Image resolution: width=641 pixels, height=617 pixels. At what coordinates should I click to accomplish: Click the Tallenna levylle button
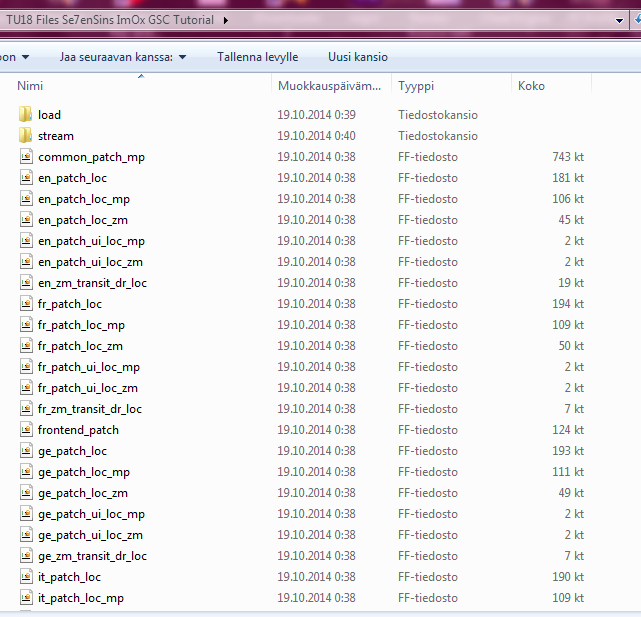click(258, 57)
